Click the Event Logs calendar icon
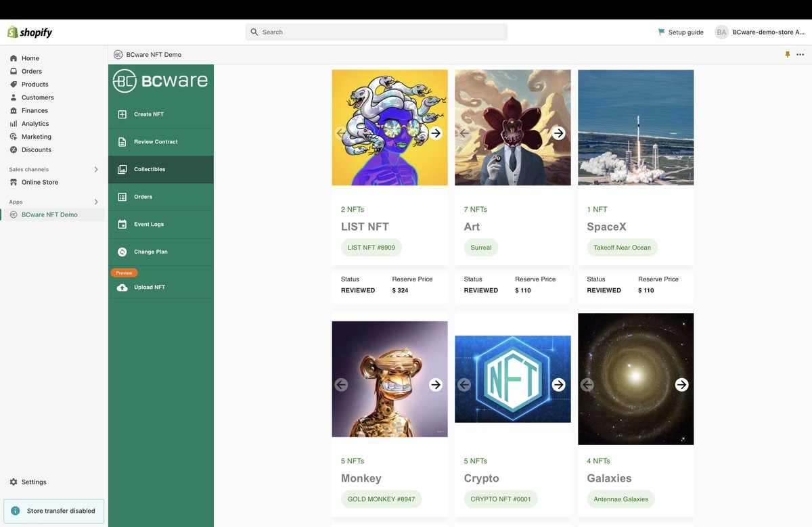 tap(122, 224)
